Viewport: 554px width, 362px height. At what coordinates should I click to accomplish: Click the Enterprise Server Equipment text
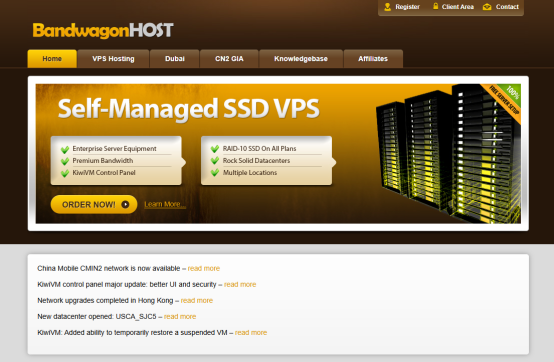point(114,149)
